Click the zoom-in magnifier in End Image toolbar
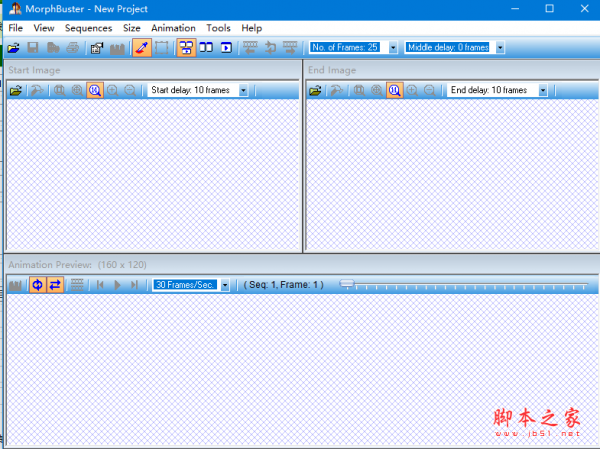The height and width of the screenshot is (449, 600). 412,91
